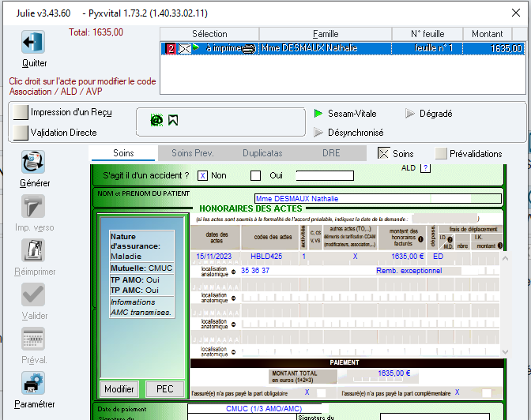
Task: Click the Mutuelle: CMUC info line
Action: (141, 268)
